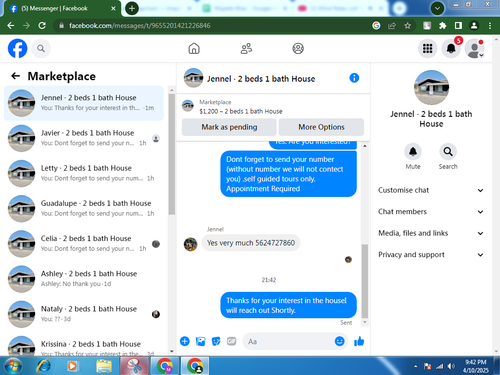Open more actions plus icon in composer

185,341
